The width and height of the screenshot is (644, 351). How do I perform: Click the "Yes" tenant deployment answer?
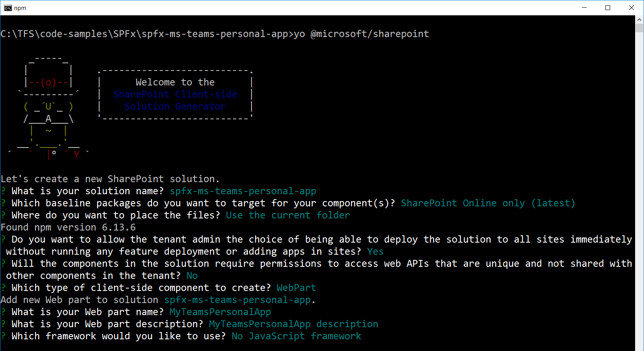(375, 251)
